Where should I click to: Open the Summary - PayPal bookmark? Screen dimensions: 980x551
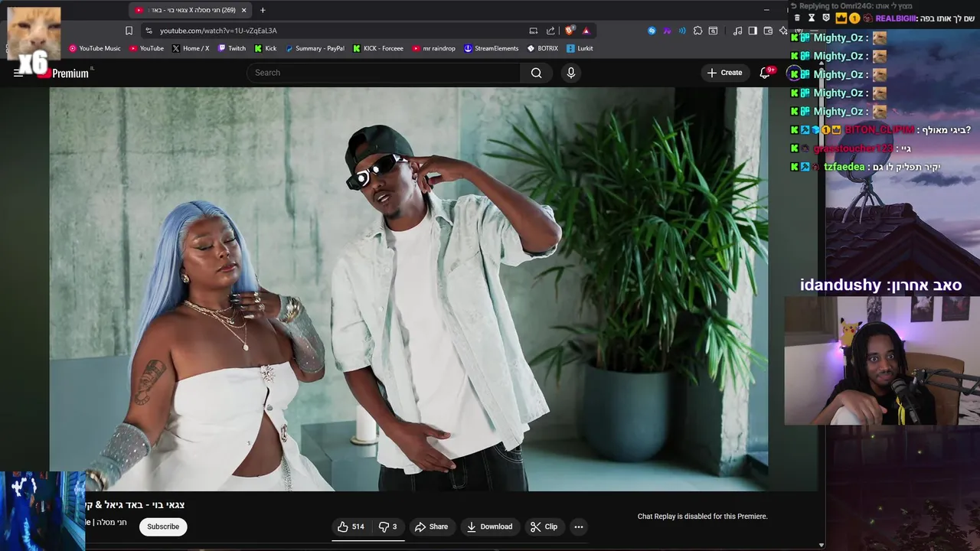[x=315, y=48]
